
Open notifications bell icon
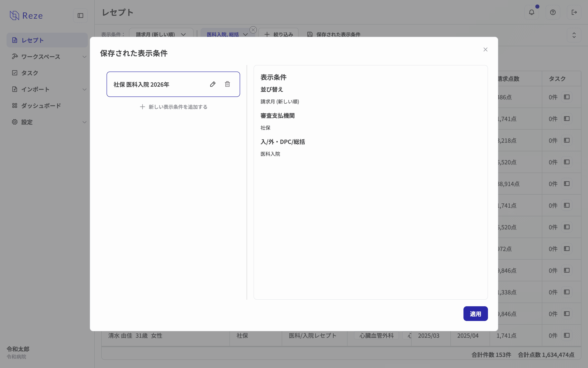tap(532, 12)
